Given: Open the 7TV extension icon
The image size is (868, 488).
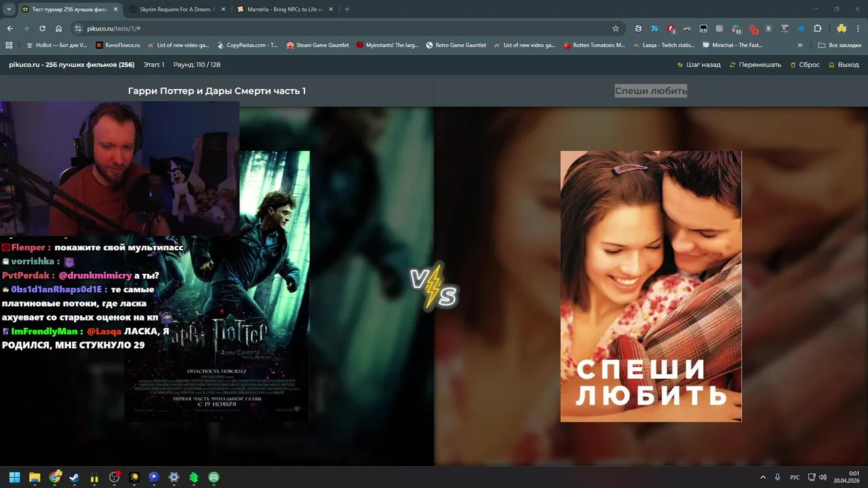Looking at the screenshot, I should (x=654, y=28).
